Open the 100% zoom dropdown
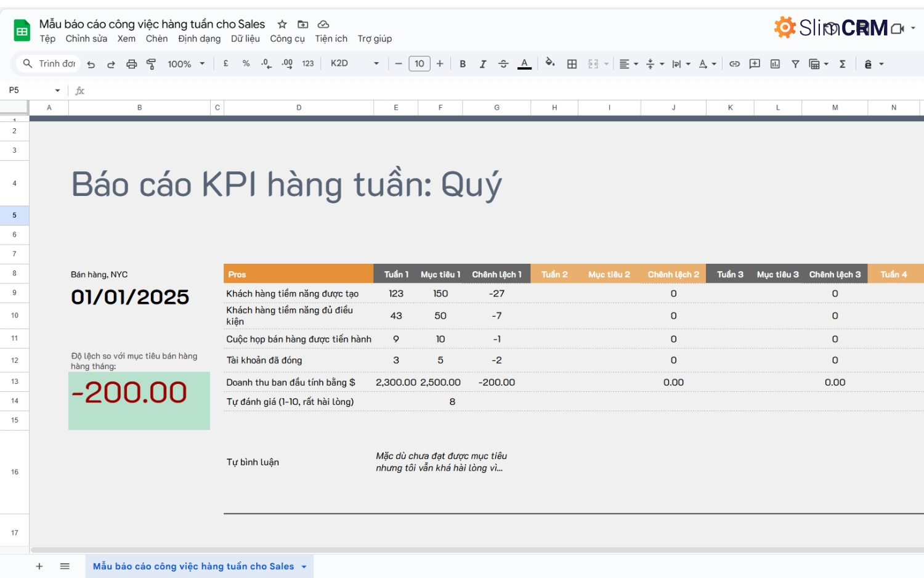The width and height of the screenshot is (924, 578). tap(186, 64)
